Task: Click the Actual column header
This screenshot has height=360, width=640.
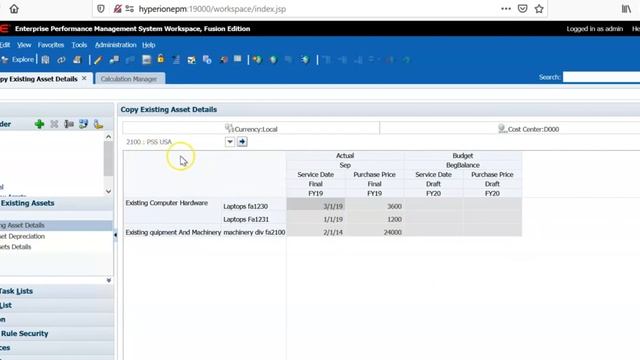Action: pos(345,156)
